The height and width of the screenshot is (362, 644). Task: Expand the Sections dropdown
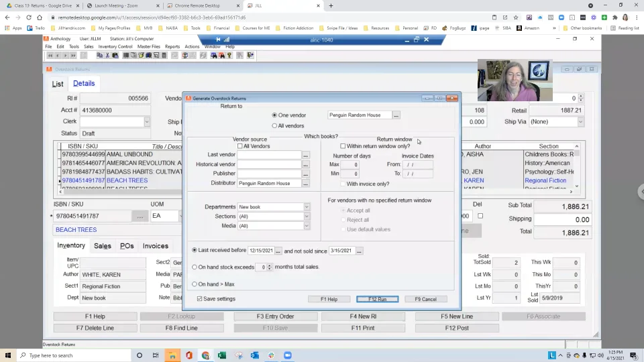point(307,217)
